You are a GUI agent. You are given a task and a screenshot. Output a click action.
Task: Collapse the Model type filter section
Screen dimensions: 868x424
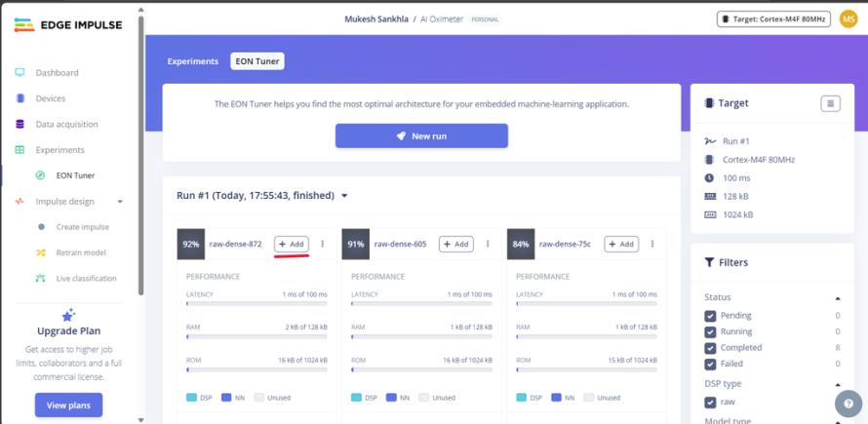[x=838, y=422]
